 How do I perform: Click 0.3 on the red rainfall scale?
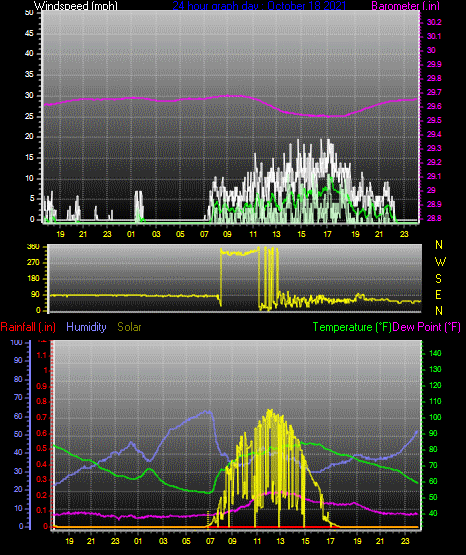(x=42, y=480)
